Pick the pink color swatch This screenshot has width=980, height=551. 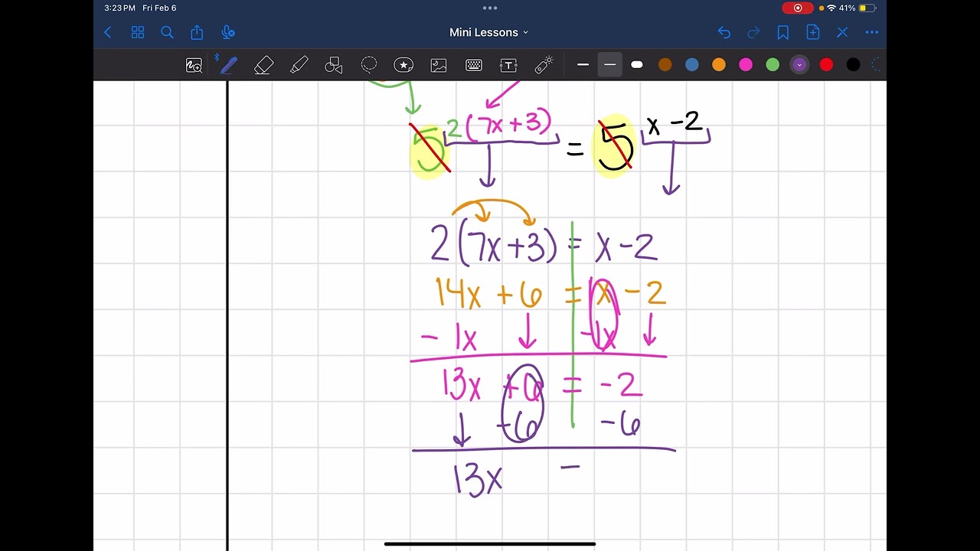click(746, 65)
